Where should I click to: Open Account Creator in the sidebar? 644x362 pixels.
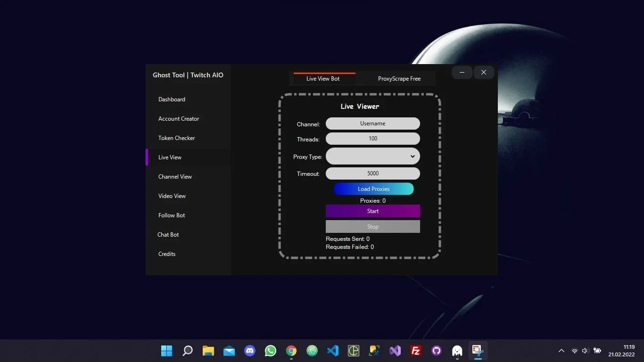coord(179,119)
